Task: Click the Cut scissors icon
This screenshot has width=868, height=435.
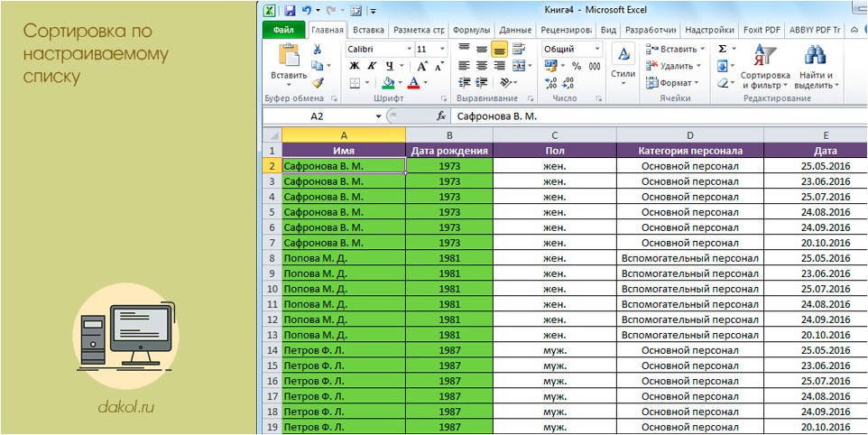Action: pos(318,50)
